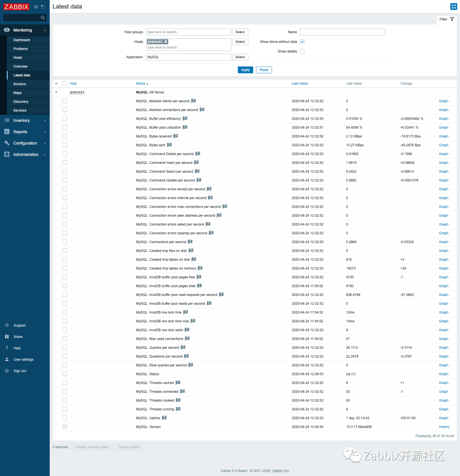Click the Share Z icon
The width and height of the screenshot is (460, 476).
click(7, 337)
